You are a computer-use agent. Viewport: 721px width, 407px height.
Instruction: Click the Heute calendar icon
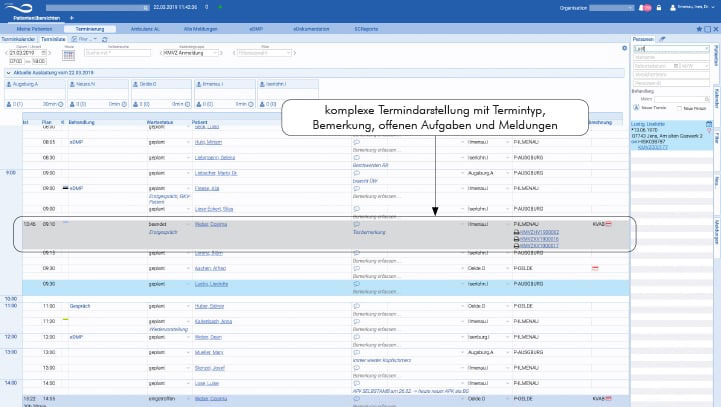pyautogui.click(x=69, y=54)
